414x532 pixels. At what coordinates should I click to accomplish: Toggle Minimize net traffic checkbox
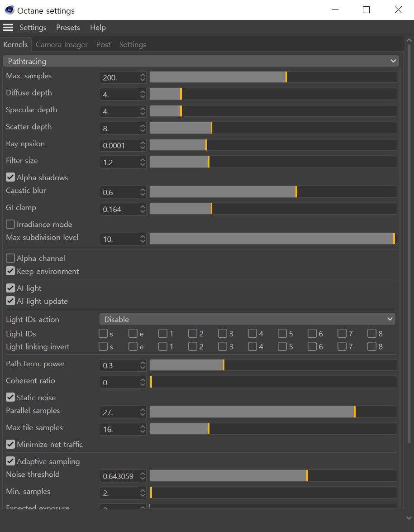[10, 444]
